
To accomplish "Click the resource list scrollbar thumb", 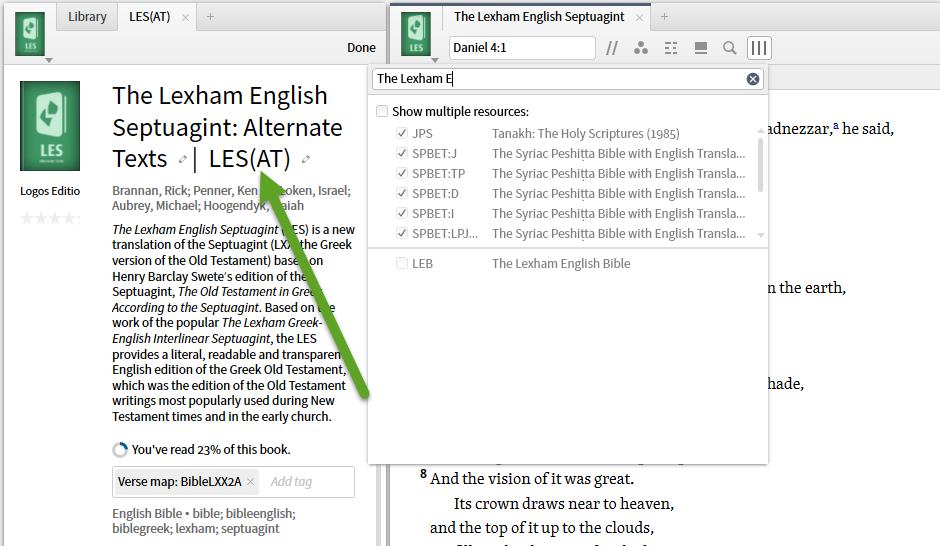I will [761, 165].
